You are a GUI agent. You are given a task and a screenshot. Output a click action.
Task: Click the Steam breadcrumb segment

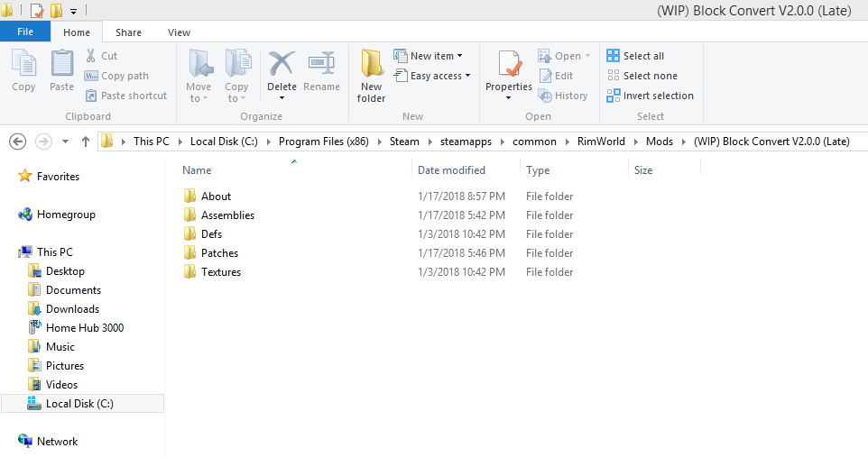click(404, 142)
